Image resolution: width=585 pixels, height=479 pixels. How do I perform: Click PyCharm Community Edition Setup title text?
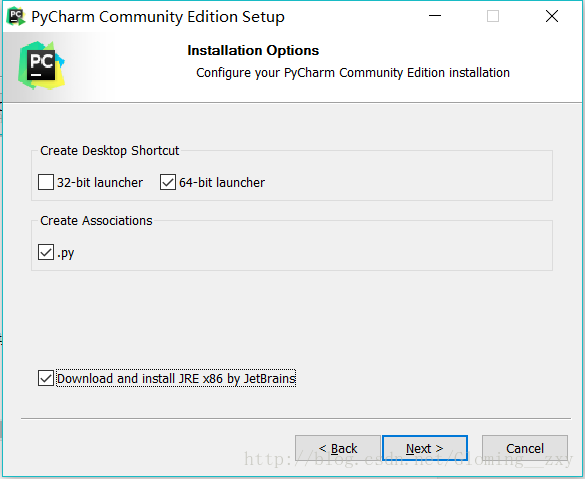pos(158,17)
